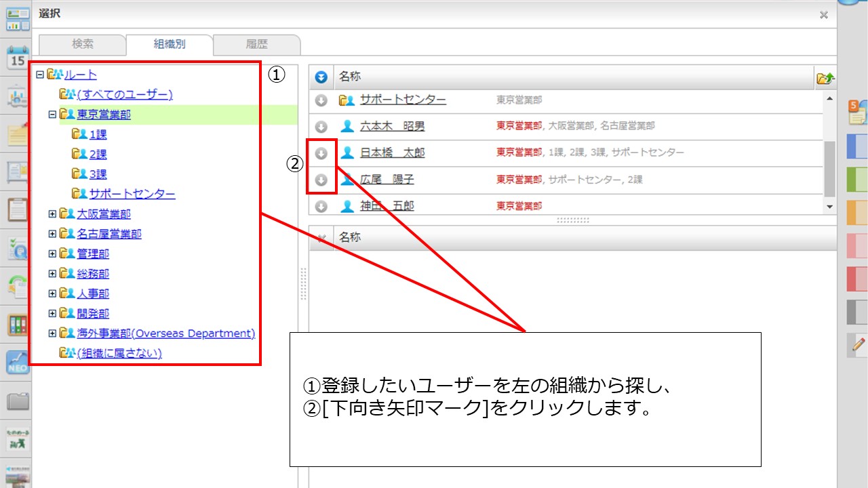
Task: Select 管理部 in the tree
Action: click(93, 254)
